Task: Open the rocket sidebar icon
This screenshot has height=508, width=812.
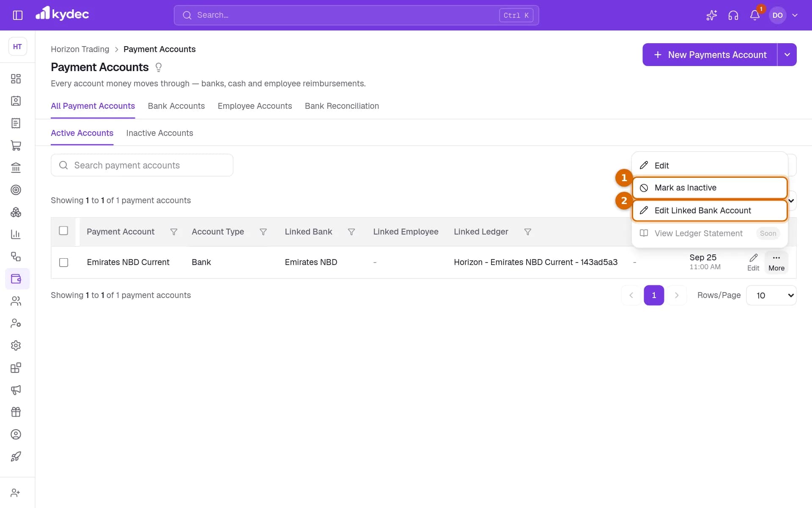Action: point(16,456)
